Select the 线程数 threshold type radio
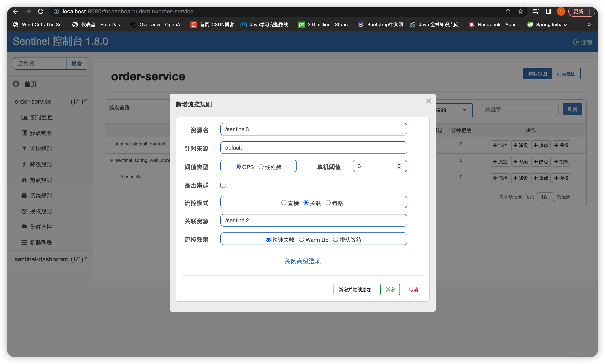This screenshot has width=605, height=364. point(261,167)
